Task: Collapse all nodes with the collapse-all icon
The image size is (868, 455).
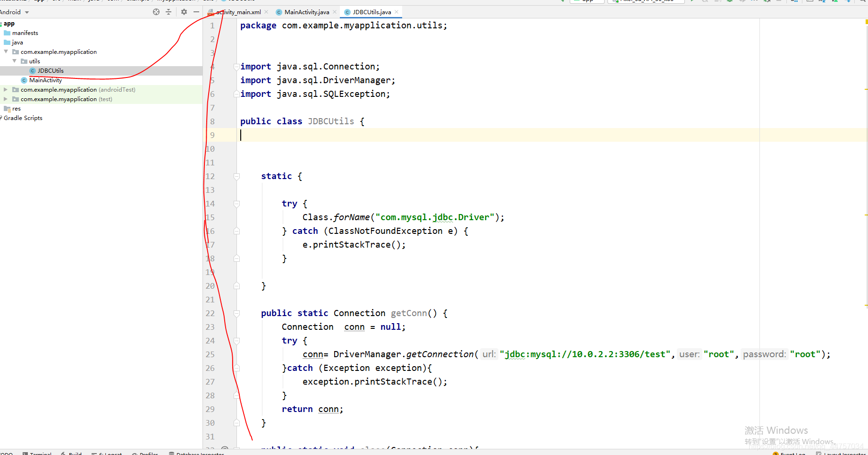Action: (x=169, y=12)
